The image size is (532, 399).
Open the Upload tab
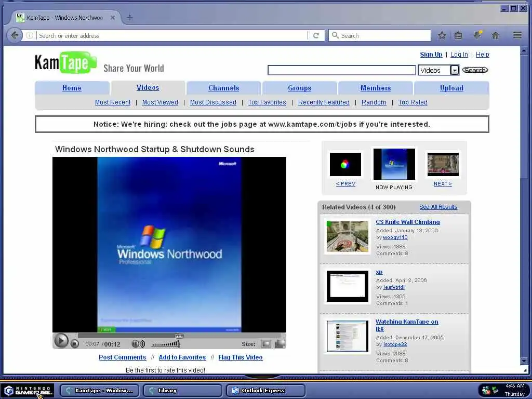click(x=451, y=88)
